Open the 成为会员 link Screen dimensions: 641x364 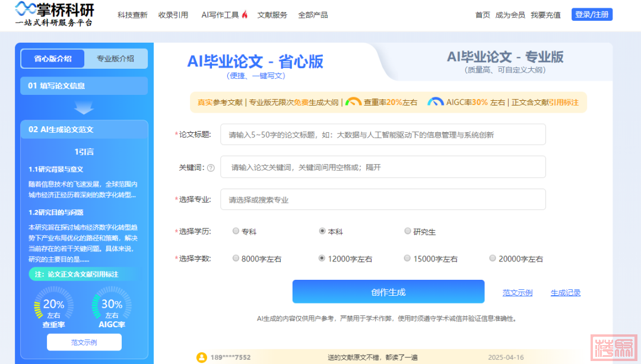click(x=510, y=15)
